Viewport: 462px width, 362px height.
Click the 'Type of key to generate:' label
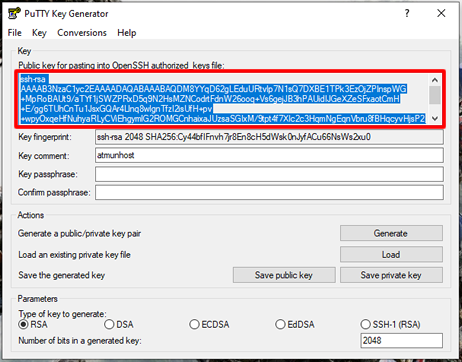coord(62,314)
